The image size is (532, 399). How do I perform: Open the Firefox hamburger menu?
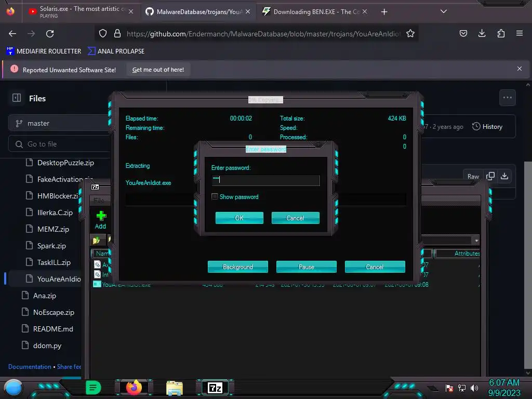519,33
